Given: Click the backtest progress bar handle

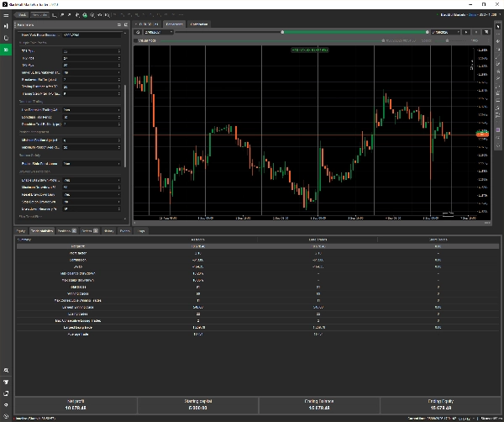Looking at the screenshot, I should [383, 41].
